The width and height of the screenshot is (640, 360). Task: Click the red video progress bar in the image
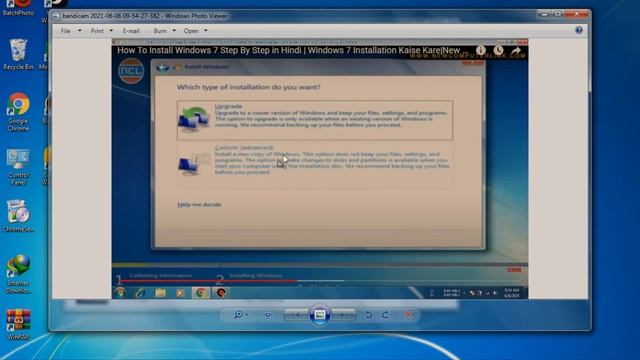tap(208, 281)
